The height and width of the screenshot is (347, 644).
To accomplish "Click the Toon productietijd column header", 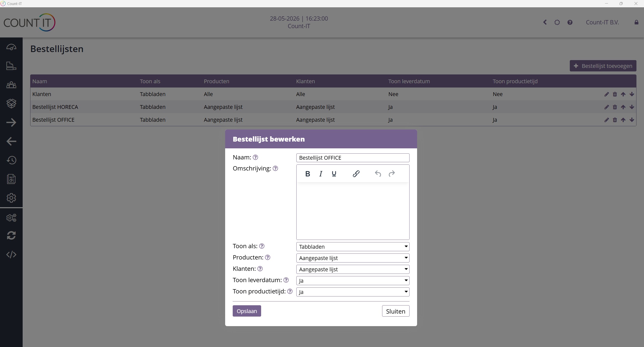I will pos(515,81).
